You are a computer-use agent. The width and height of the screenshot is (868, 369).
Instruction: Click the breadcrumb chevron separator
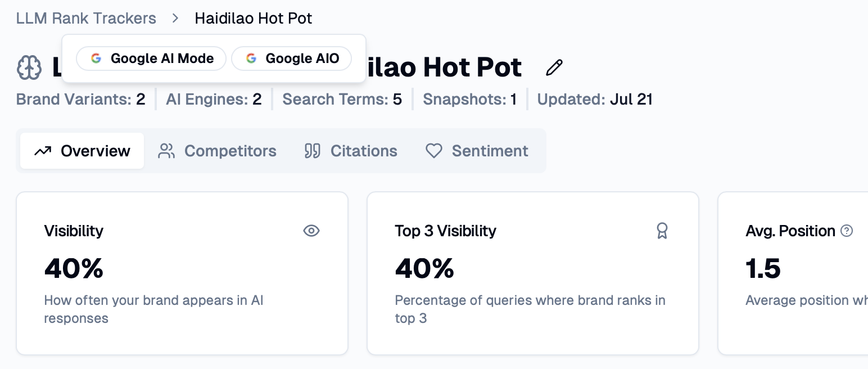coord(175,19)
